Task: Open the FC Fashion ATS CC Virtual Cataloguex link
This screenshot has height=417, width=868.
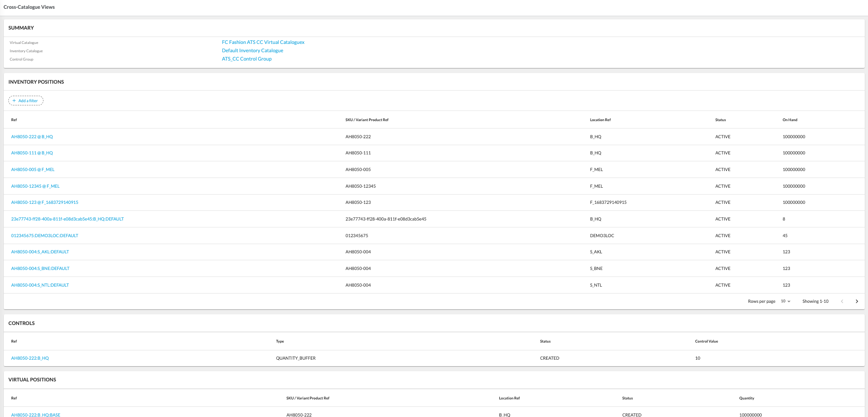Action: click(263, 42)
